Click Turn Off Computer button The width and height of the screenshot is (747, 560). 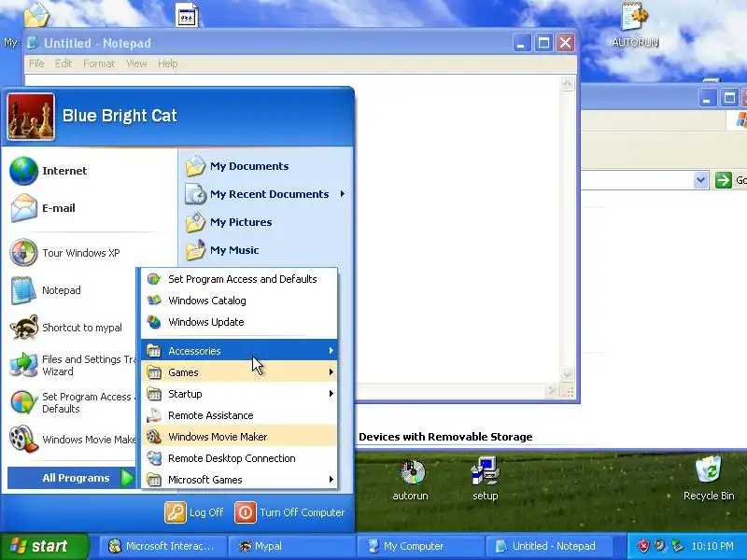[289, 512]
